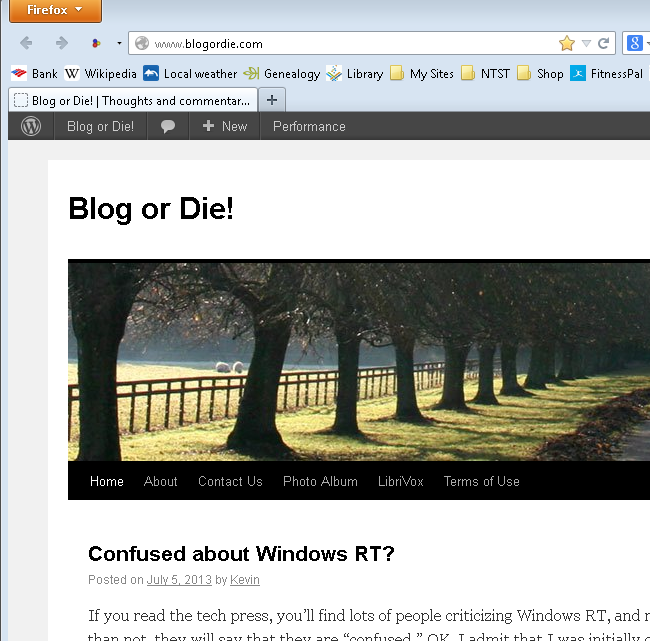The height and width of the screenshot is (641, 650).
Task: Open the Contact Us page
Action: (x=230, y=481)
